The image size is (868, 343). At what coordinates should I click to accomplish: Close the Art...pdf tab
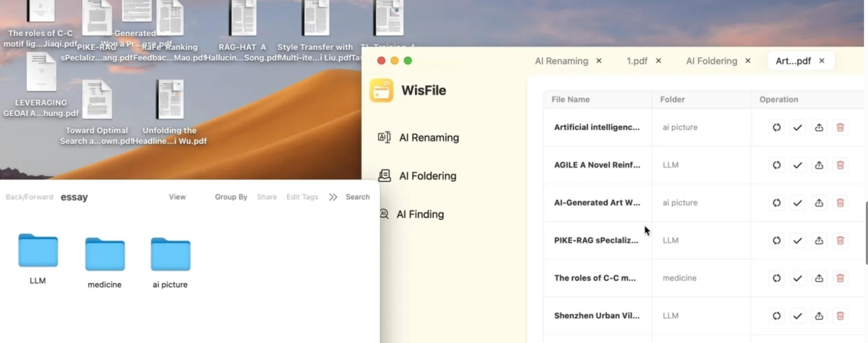(822, 61)
